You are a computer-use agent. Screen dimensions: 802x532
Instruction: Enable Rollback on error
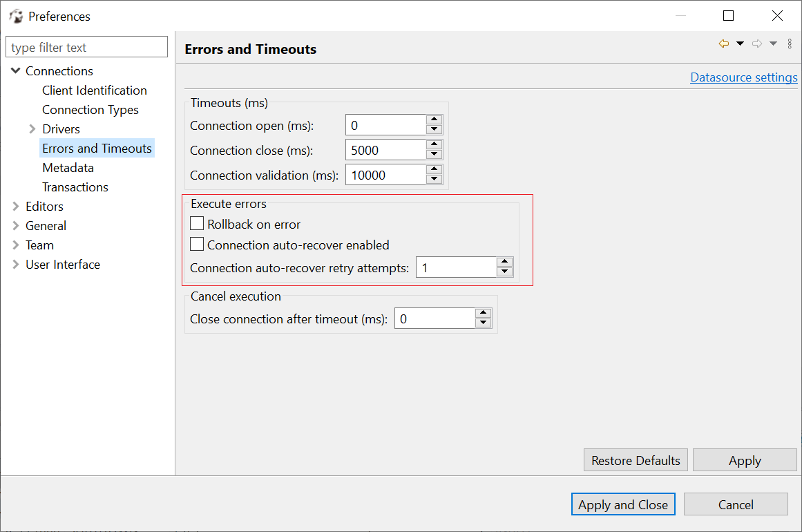pos(197,223)
